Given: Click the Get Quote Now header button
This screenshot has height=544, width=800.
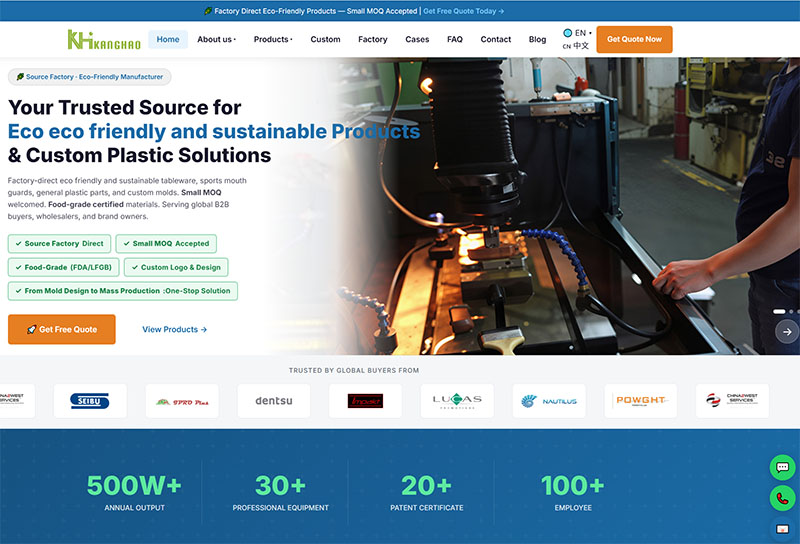Looking at the screenshot, I should [634, 39].
